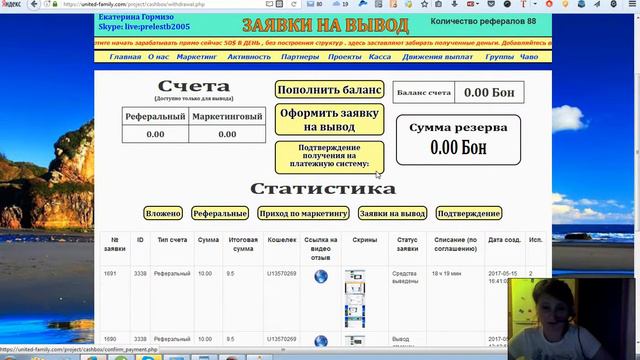The image size is (640, 360).
Task: Open the Yandex logo in browser toolbar
Action: tap(11, 4)
